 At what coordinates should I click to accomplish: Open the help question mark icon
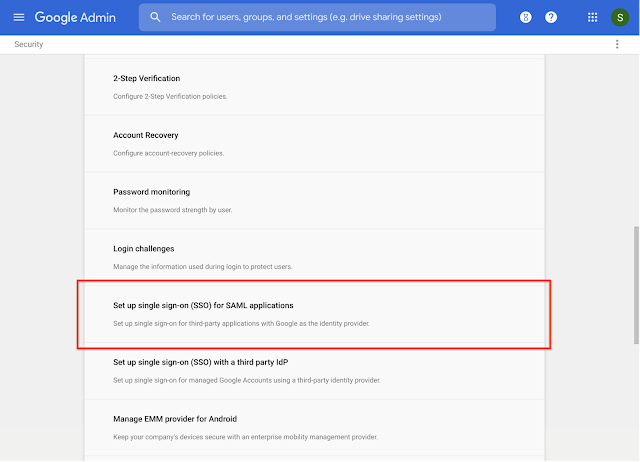(551, 17)
